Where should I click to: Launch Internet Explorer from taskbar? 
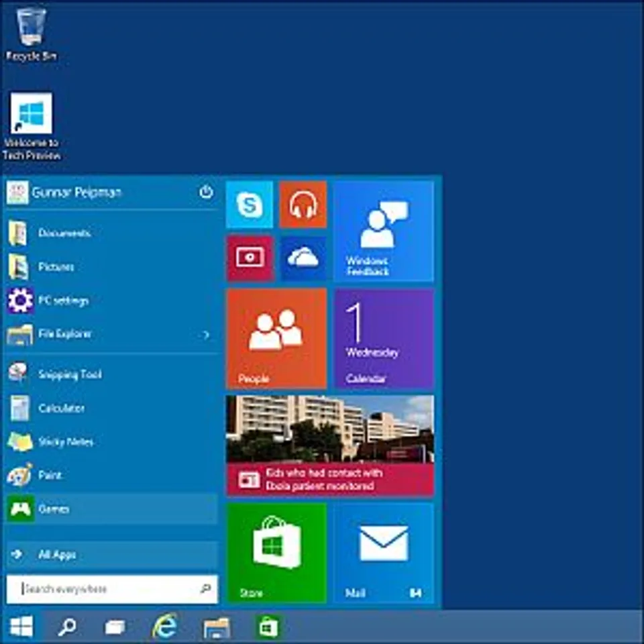[165, 627]
